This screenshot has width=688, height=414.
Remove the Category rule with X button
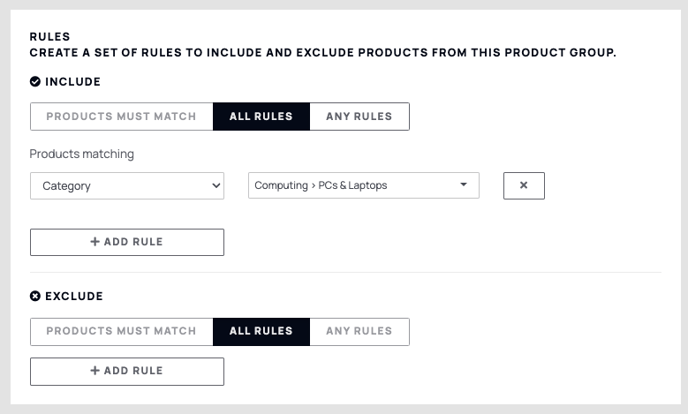click(x=524, y=186)
